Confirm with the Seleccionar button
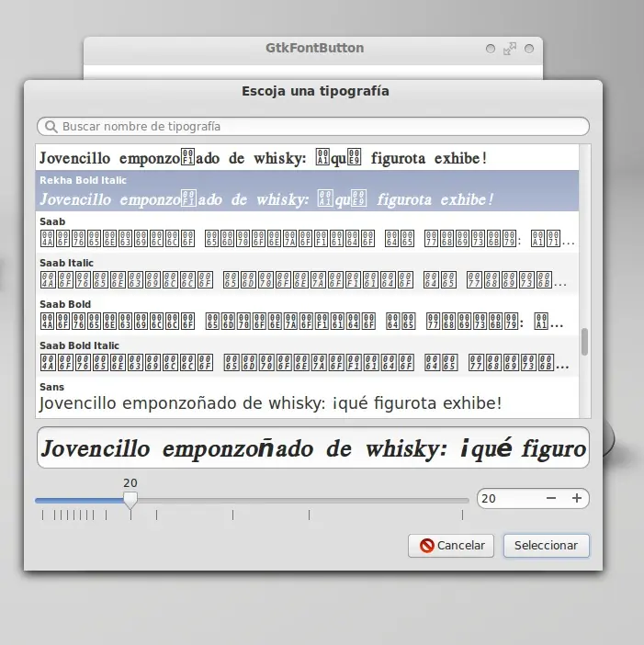This screenshot has height=645, width=644. click(x=546, y=546)
